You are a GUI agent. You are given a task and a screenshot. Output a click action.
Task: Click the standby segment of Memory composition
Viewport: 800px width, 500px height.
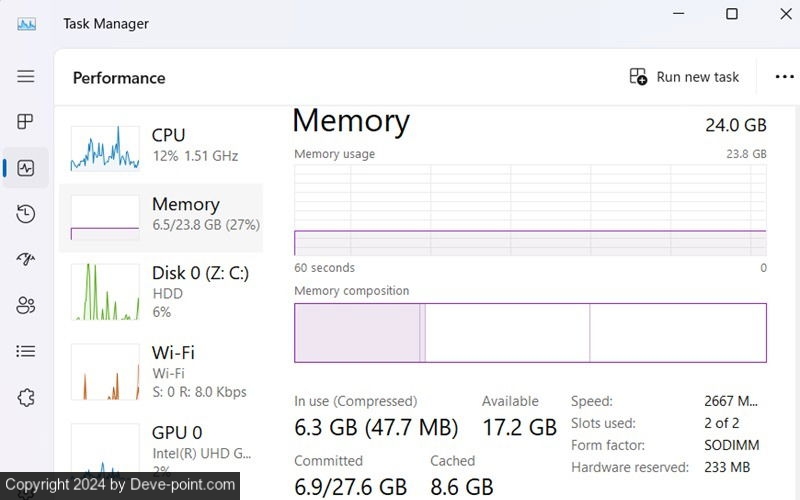point(507,333)
